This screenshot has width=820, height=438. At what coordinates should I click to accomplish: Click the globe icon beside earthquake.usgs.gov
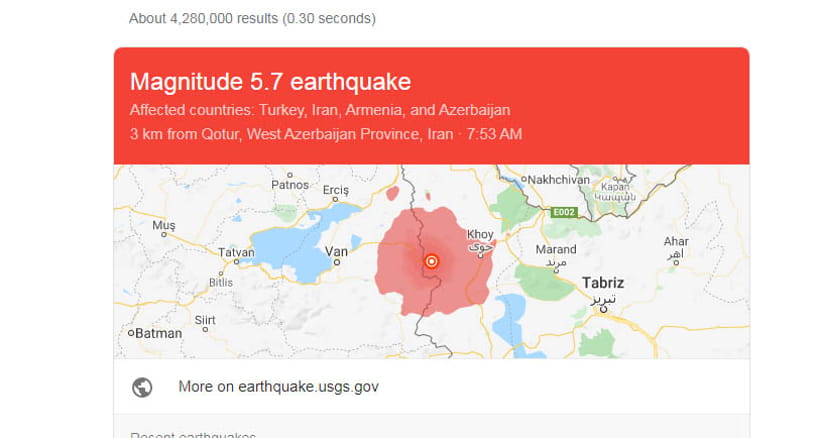[142, 387]
